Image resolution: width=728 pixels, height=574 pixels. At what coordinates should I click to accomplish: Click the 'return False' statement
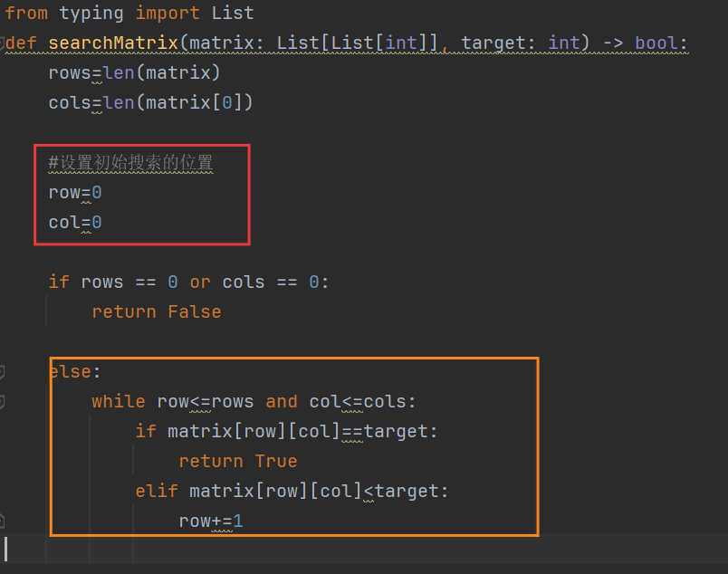[x=157, y=311]
